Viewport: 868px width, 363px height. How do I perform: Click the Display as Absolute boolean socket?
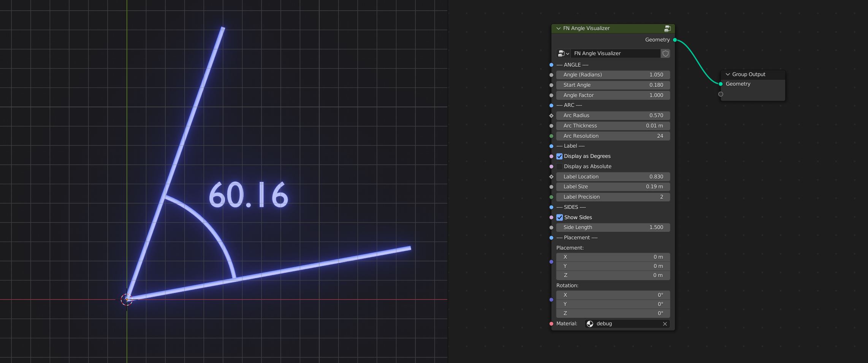tap(551, 167)
